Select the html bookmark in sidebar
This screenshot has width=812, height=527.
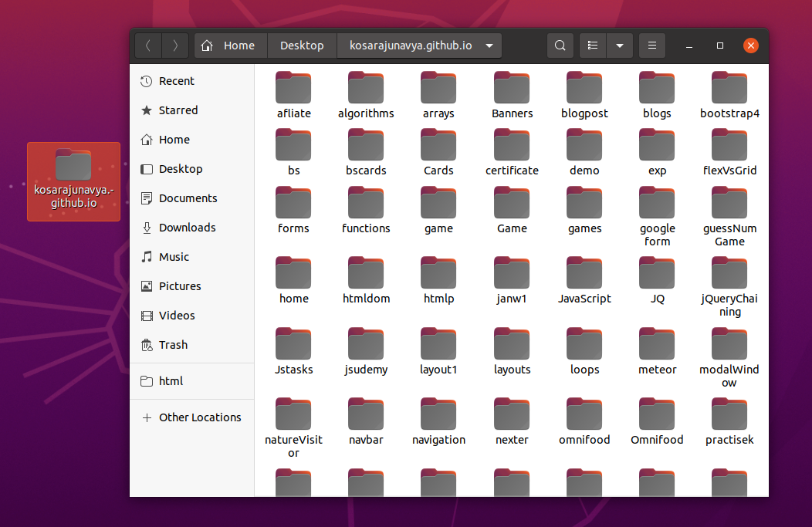pos(171,380)
